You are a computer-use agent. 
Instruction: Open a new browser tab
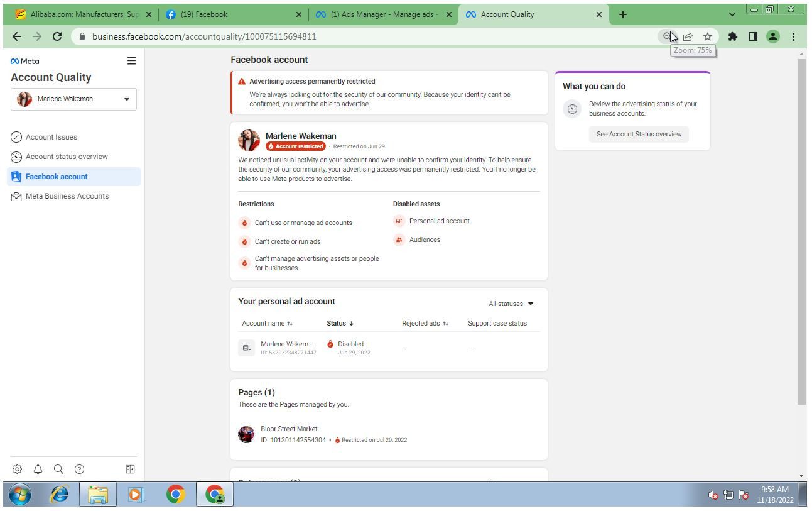pos(622,14)
